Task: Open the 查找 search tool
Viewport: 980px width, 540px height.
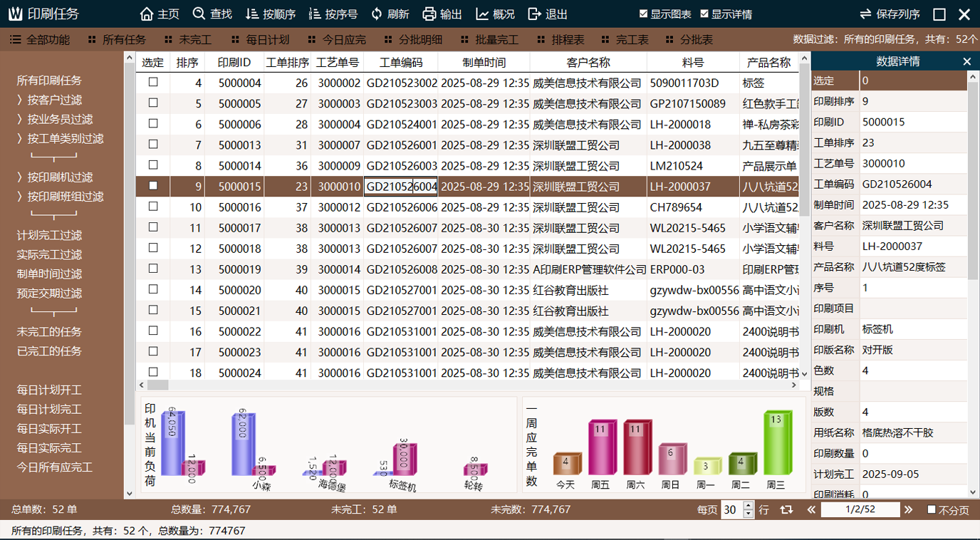Action: 199,14
